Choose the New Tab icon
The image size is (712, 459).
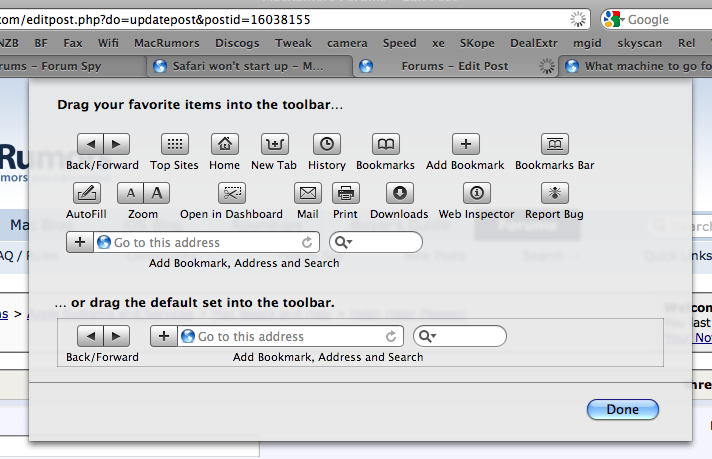[275, 144]
